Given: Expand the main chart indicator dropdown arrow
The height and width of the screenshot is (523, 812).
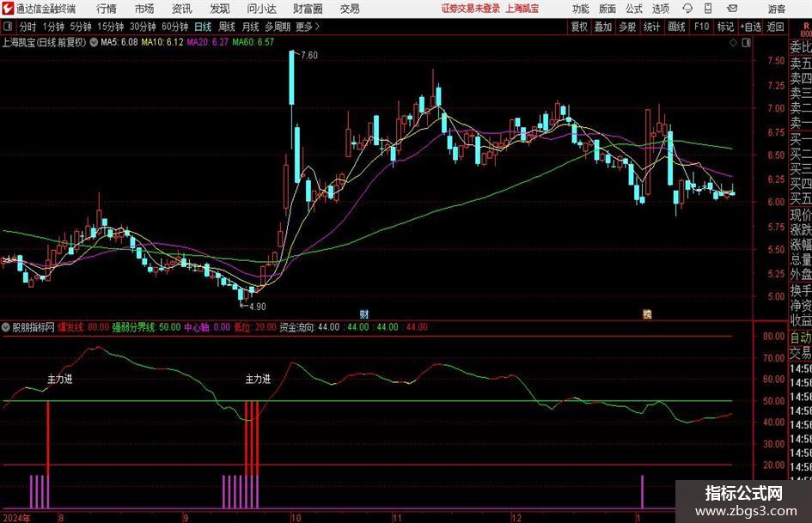Looking at the screenshot, I should tap(94, 42).
